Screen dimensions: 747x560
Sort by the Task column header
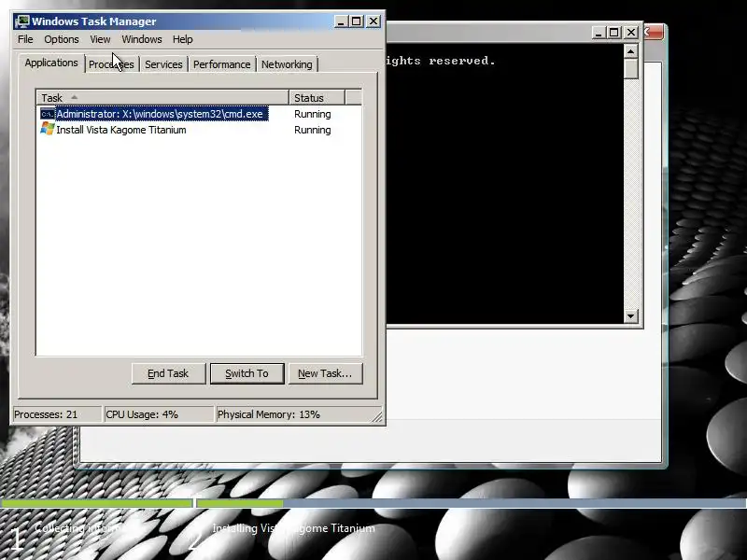[162, 98]
